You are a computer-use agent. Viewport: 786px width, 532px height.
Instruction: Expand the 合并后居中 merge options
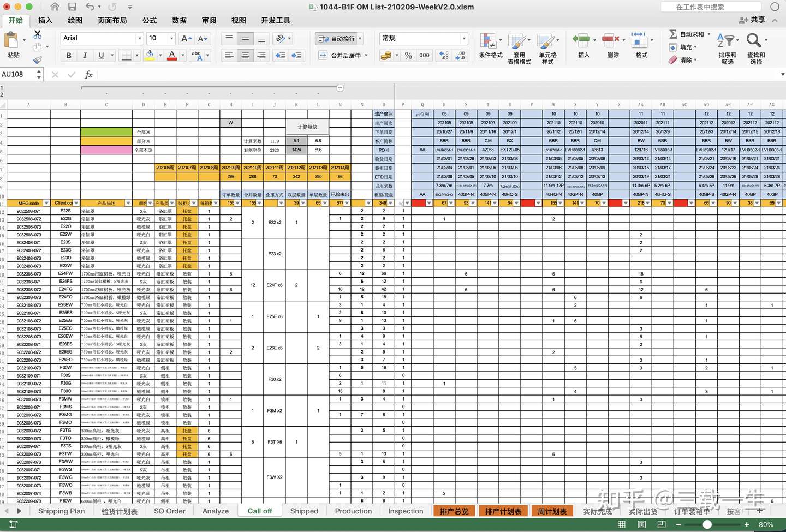tap(366, 55)
